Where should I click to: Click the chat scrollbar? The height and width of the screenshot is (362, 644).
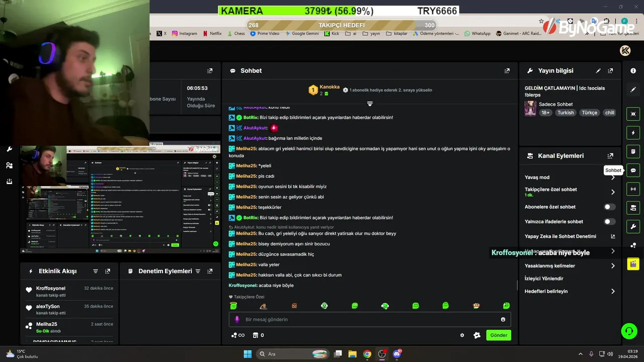517,285
